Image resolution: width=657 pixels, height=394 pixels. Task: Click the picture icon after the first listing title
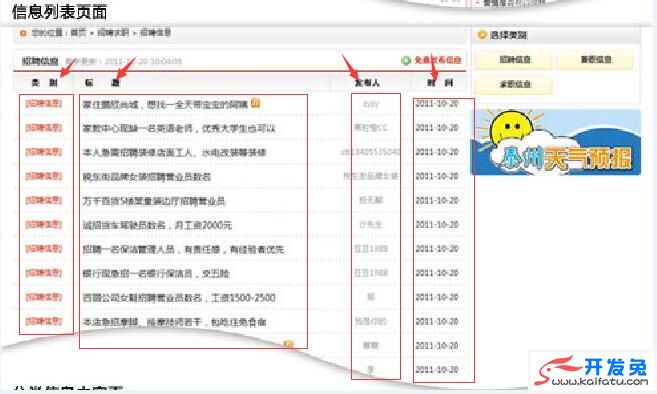click(x=255, y=103)
